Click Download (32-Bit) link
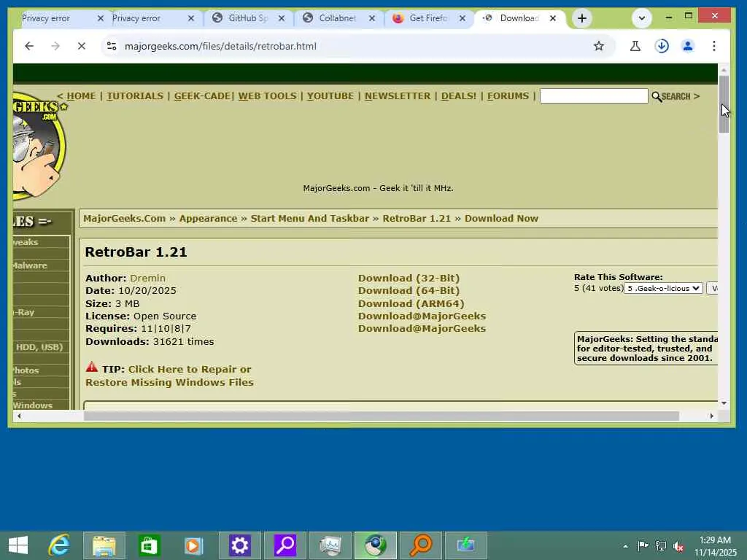Screen dimensions: 747x560 pyautogui.click(x=409, y=278)
